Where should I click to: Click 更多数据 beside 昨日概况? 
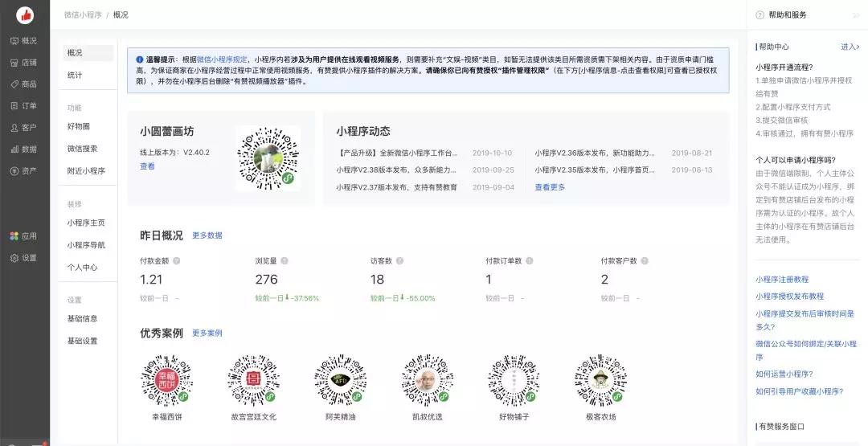coord(207,235)
